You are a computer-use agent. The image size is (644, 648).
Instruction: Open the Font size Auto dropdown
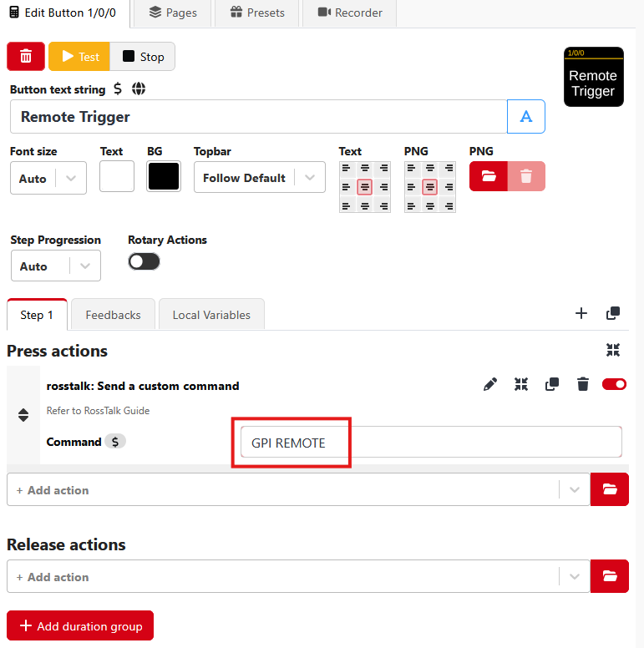click(48, 178)
